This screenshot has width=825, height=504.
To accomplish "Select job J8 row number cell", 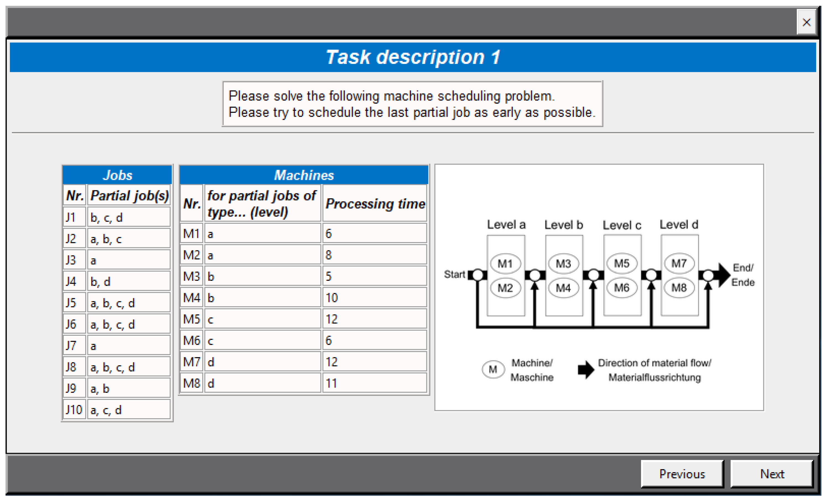I will (74, 367).
